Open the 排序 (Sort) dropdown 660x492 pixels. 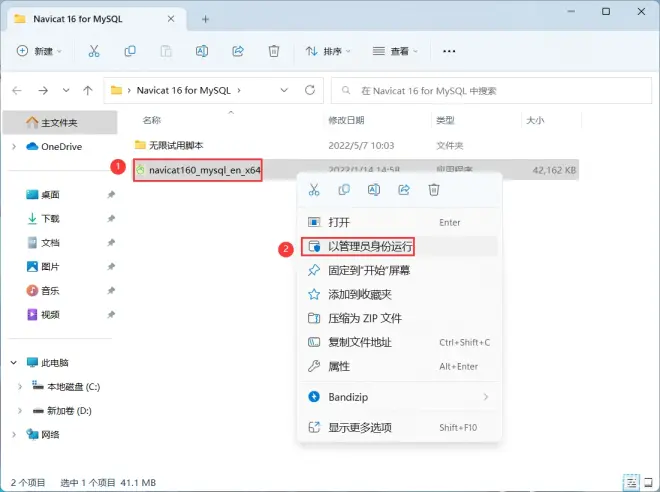[328, 51]
